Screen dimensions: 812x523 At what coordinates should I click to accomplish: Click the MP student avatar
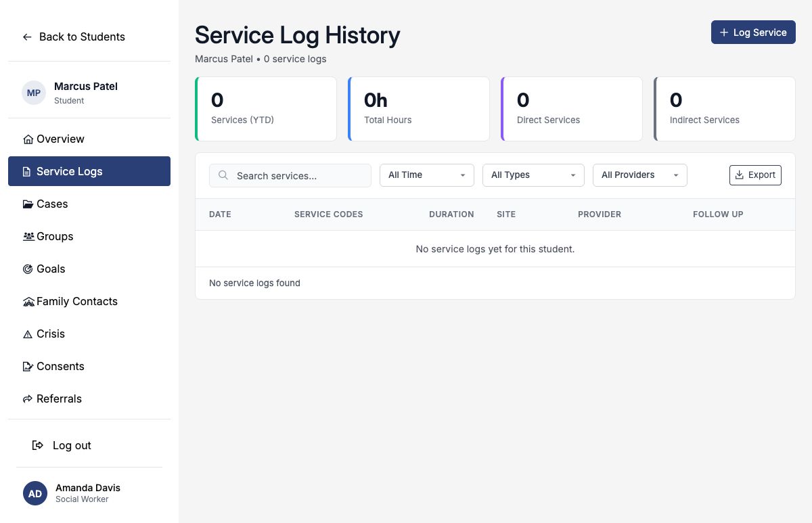click(x=34, y=93)
